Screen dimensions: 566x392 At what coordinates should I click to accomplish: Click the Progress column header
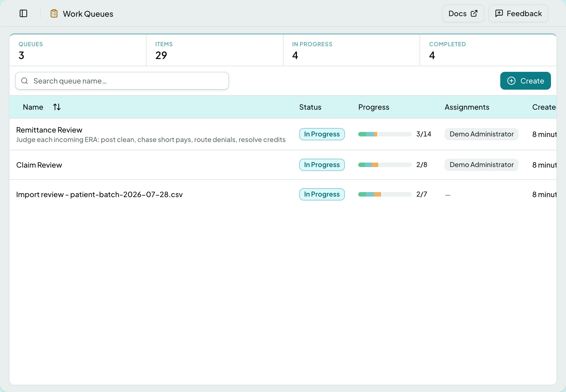tap(374, 107)
